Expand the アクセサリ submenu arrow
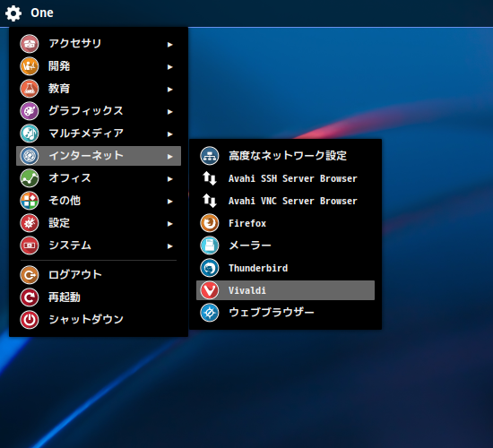Viewport: 493px width, 448px height. (x=169, y=45)
